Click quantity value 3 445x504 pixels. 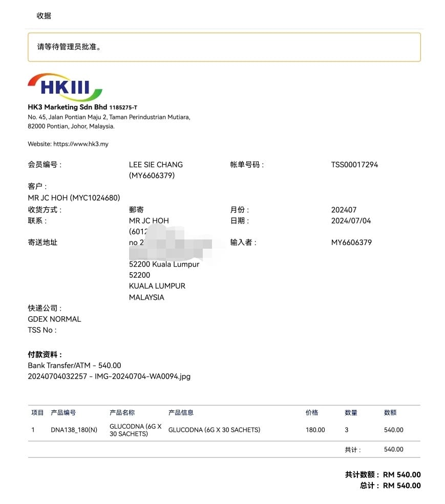point(347,430)
